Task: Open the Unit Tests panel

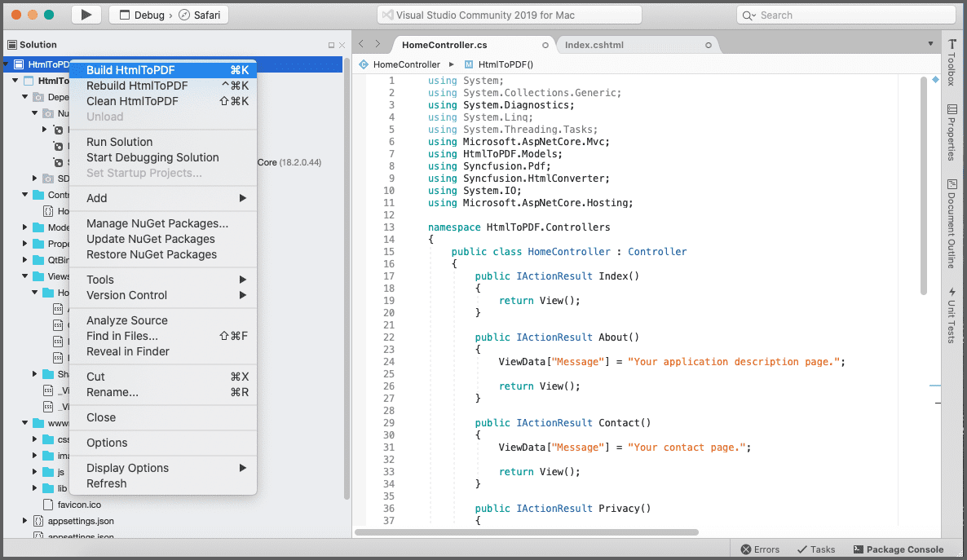Action: click(952, 315)
